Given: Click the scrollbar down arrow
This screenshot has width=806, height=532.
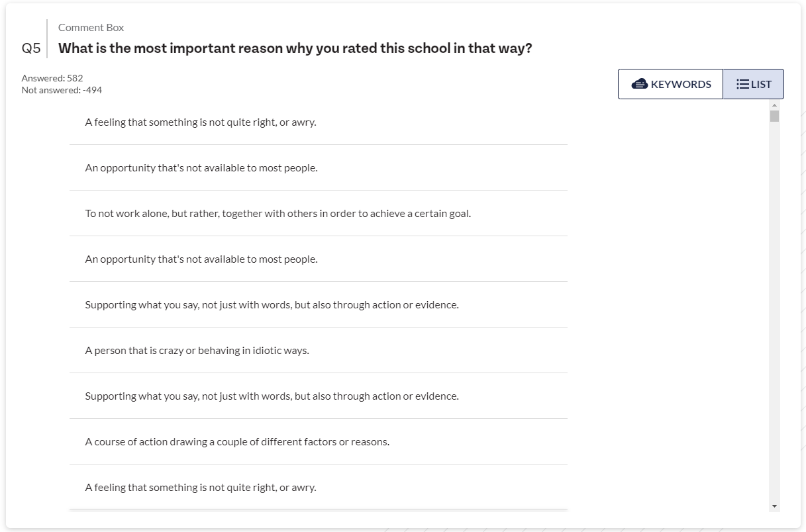Looking at the screenshot, I should pos(774,506).
